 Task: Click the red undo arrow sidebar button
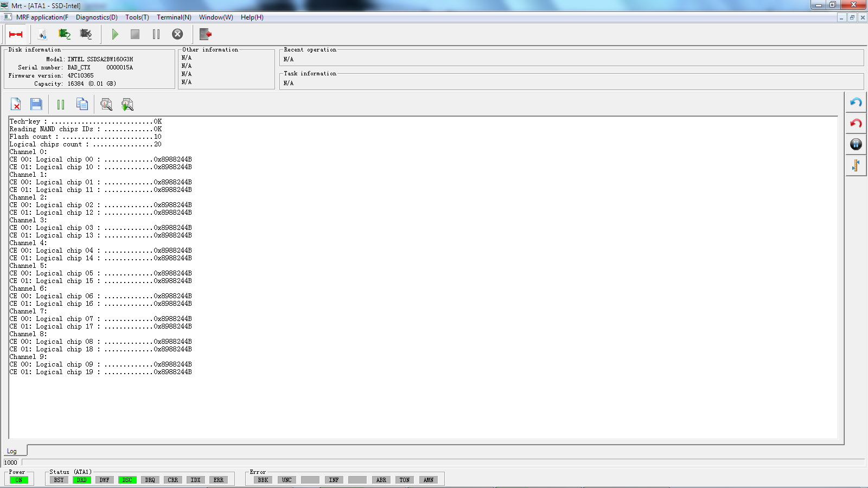[x=856, y=124]
